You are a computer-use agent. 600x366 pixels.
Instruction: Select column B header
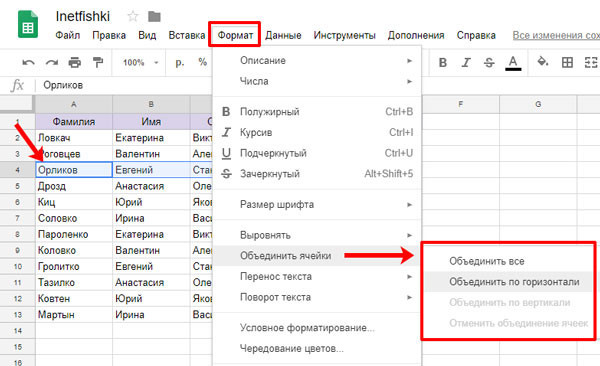(151, 104)
